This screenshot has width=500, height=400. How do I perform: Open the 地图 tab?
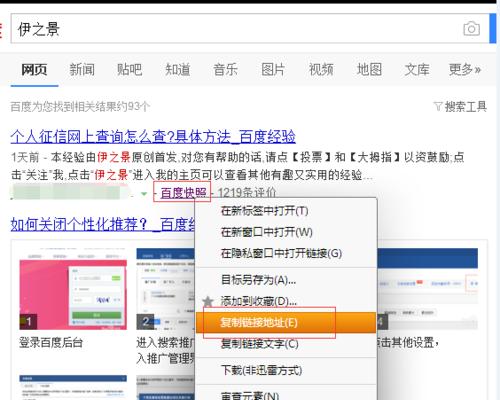pyautogui.click(x=369, y=70)
